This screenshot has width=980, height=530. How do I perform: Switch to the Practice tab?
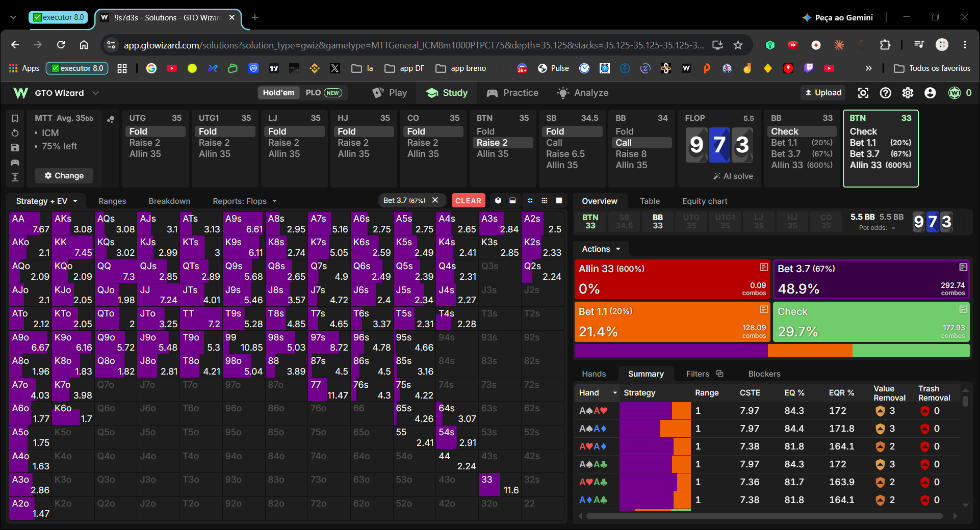click(x=512, y=93)
